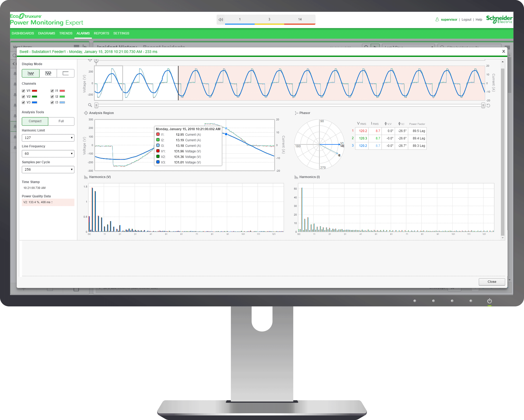Open the Line Frequency dropdown

point(48,154)
